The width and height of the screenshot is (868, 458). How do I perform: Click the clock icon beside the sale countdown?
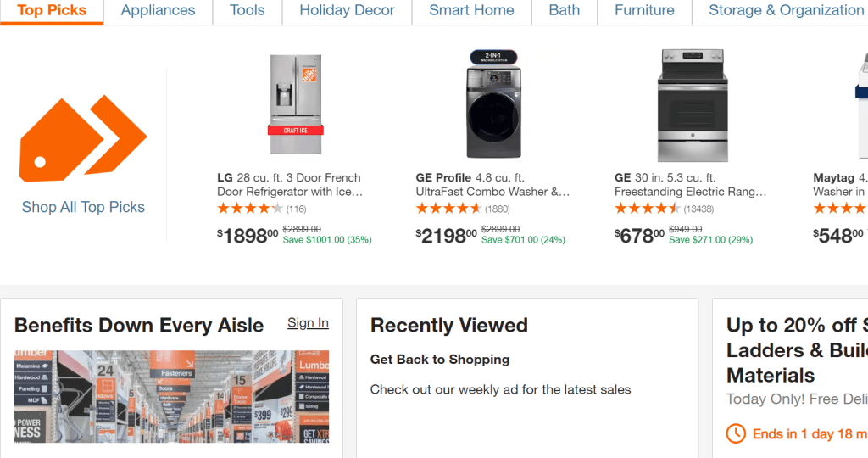pyautogui.click(x=736, y=433)
